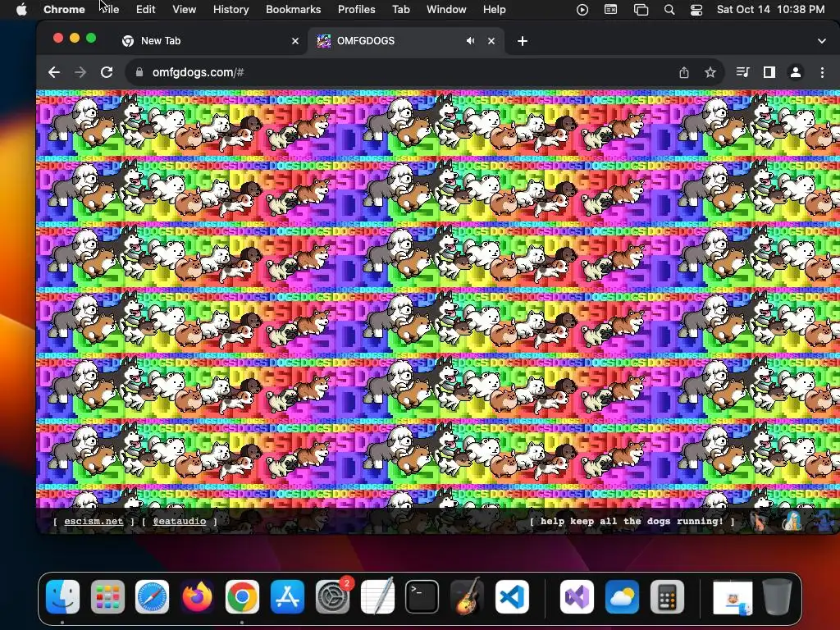Viewport: 840px width, 630px height.
Task: Toggle the Chrome side panel
Action: [769, 72]
